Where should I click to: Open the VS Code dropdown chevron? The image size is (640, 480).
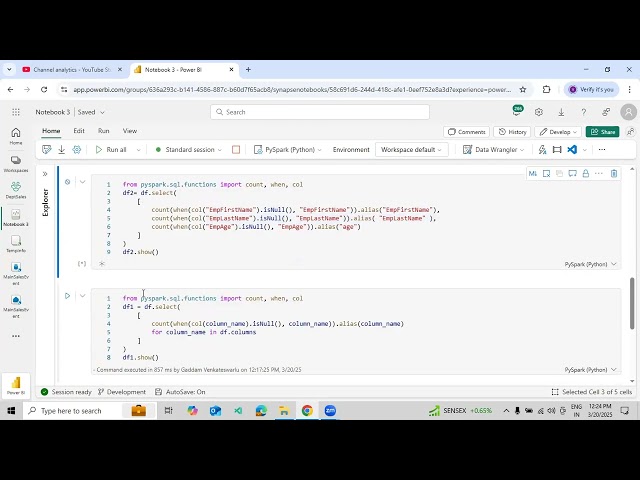pyautogui.click(x=584, y=150)
